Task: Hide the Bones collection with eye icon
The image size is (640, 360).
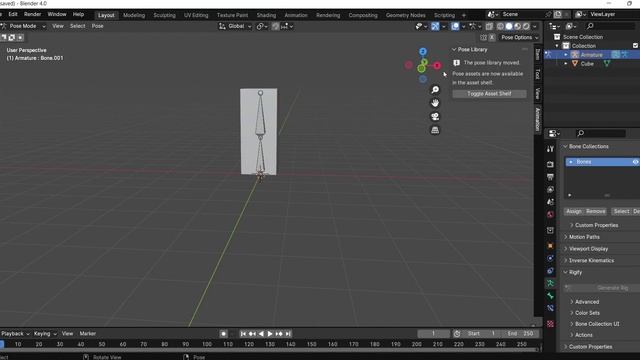Action: [x=635, y=162]
